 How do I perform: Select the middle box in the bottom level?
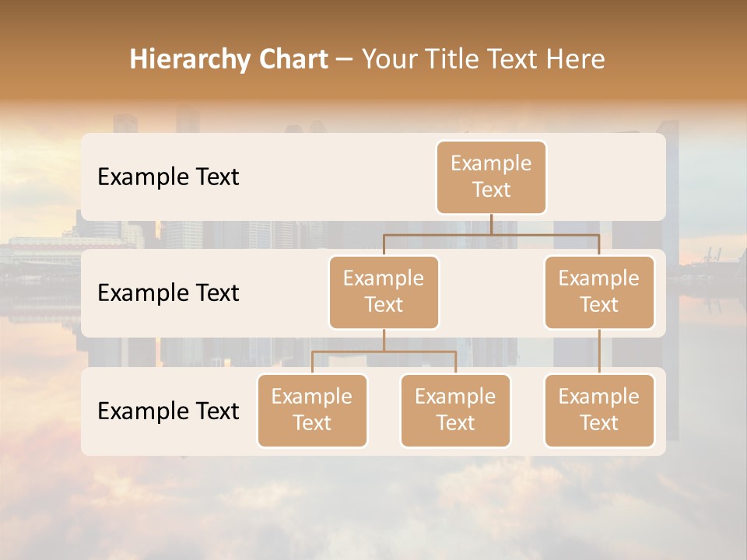(x=455, y=410)
